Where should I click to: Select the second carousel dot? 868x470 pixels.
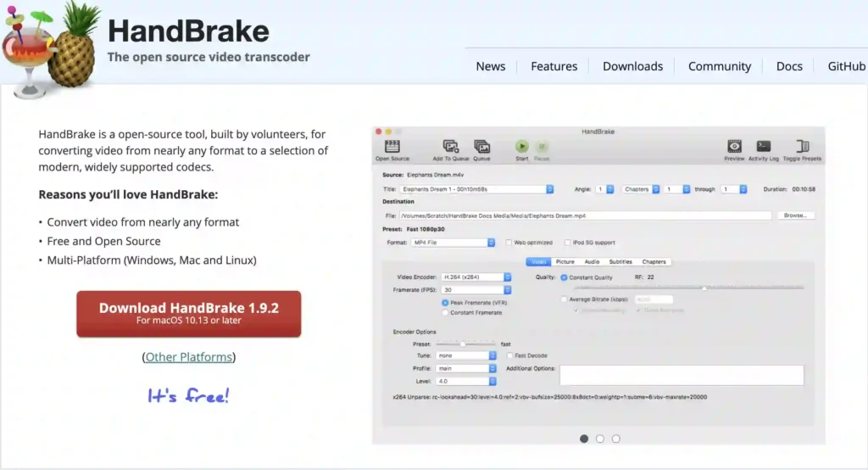tap(600, 439)
